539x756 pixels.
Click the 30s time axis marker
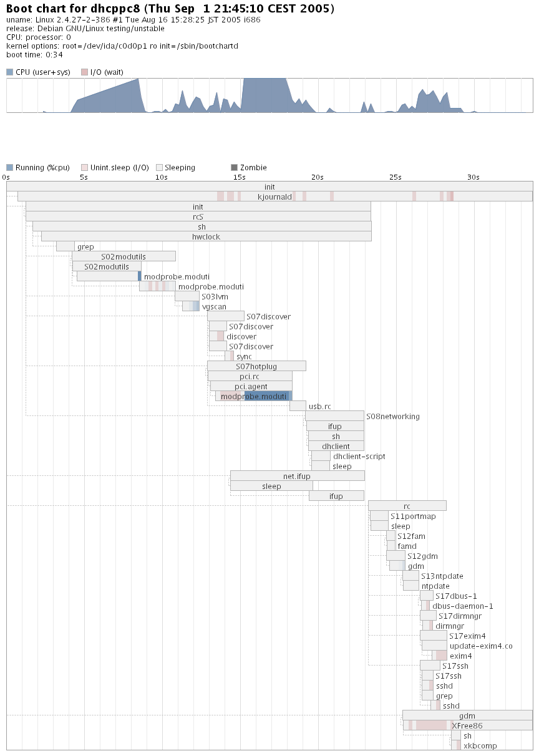coord(473,177)
